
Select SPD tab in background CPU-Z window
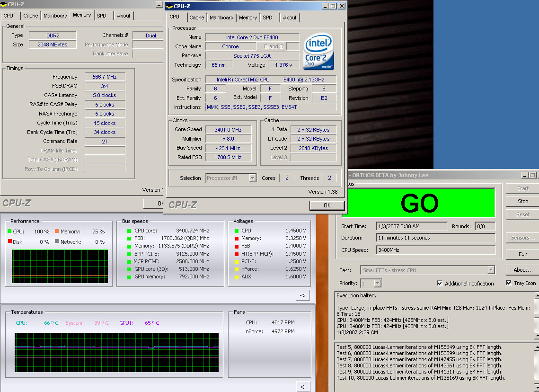point(101,16)
